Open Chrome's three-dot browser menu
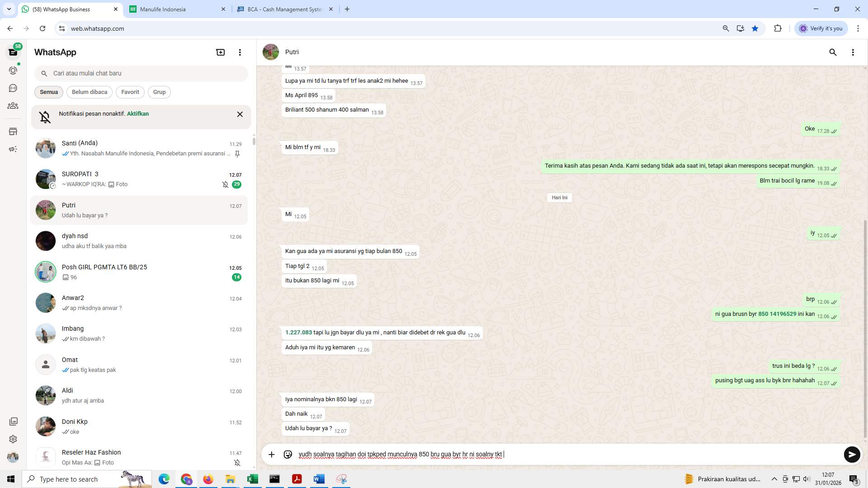The width and height of the screenshot is (868, 488). [859, 28]
